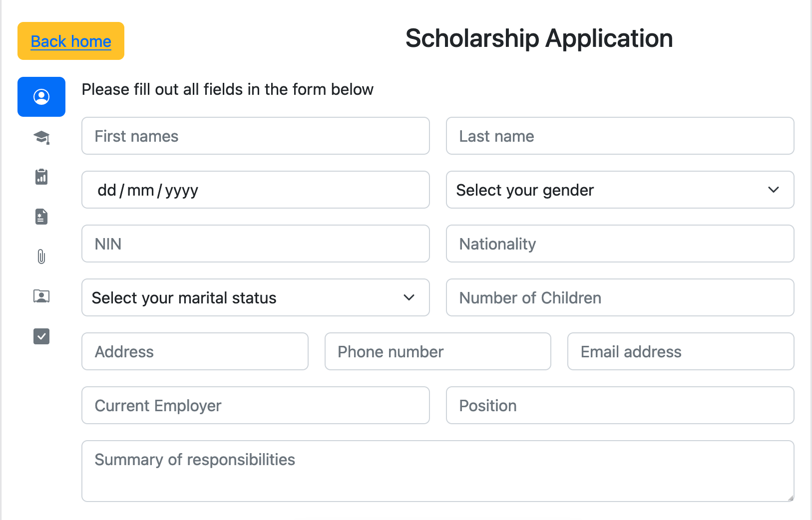Click the First names field
The width and height of the screenshot is (812, 520).
(255, 136)
